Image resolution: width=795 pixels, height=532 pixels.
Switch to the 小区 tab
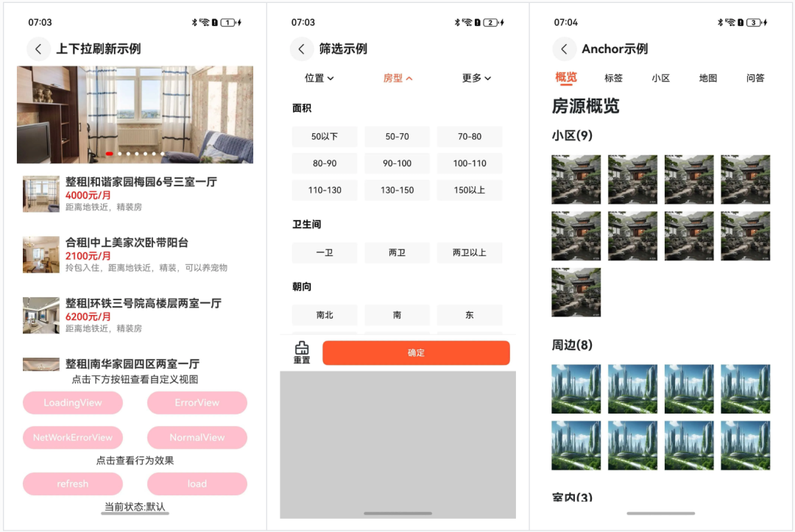click(x=660, y=78)
